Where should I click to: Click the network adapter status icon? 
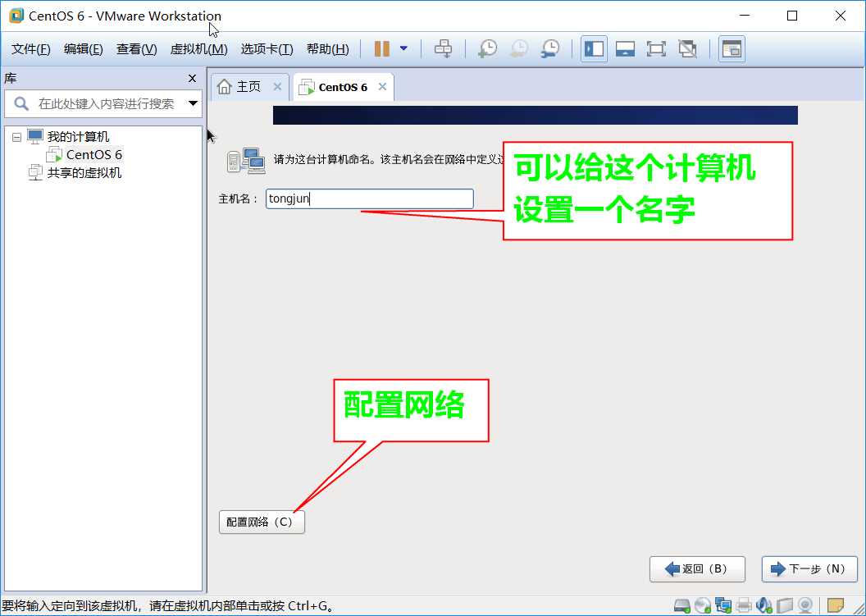point(723,605)
